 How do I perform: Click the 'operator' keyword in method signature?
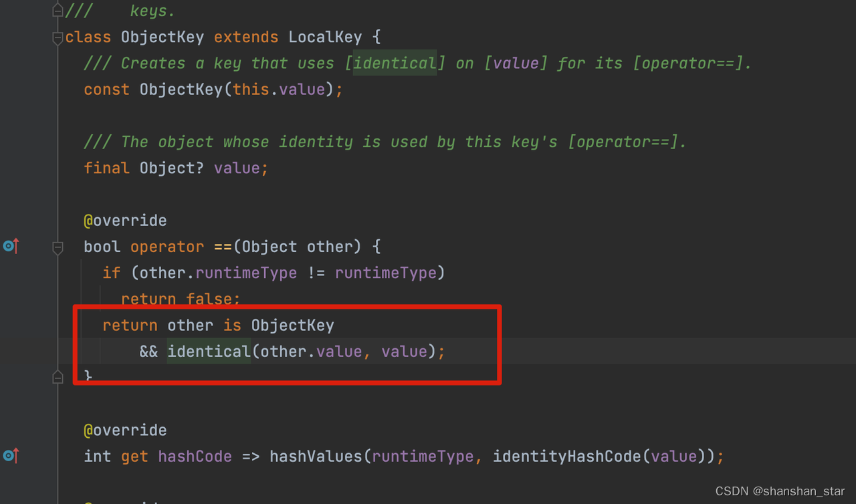(x=167, y=247)
